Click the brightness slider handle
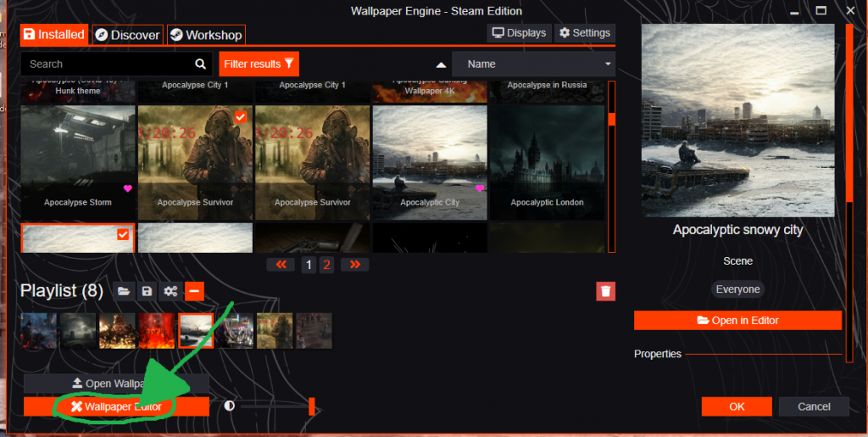The height and width of the screenshot is (437, 868). pos(312,406)
